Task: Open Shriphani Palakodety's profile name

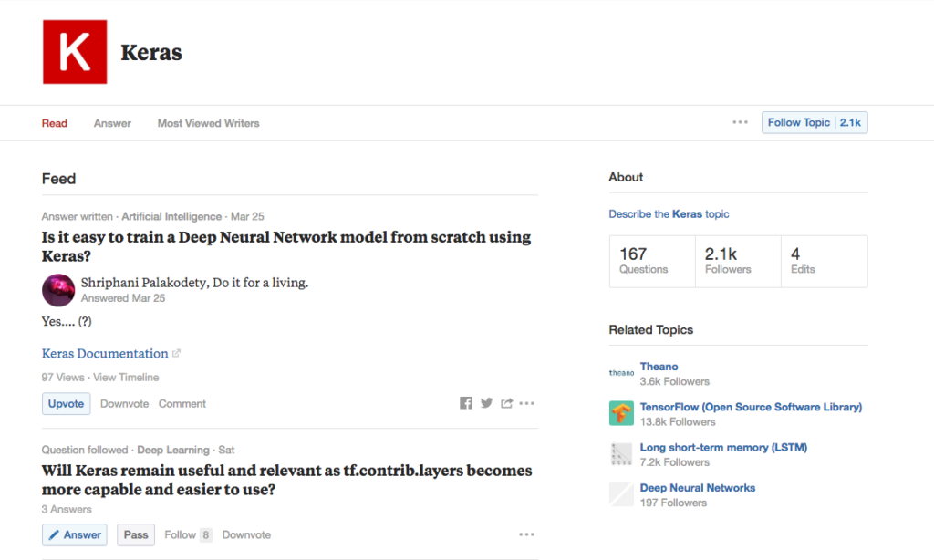Action: (x=143, y=283)
